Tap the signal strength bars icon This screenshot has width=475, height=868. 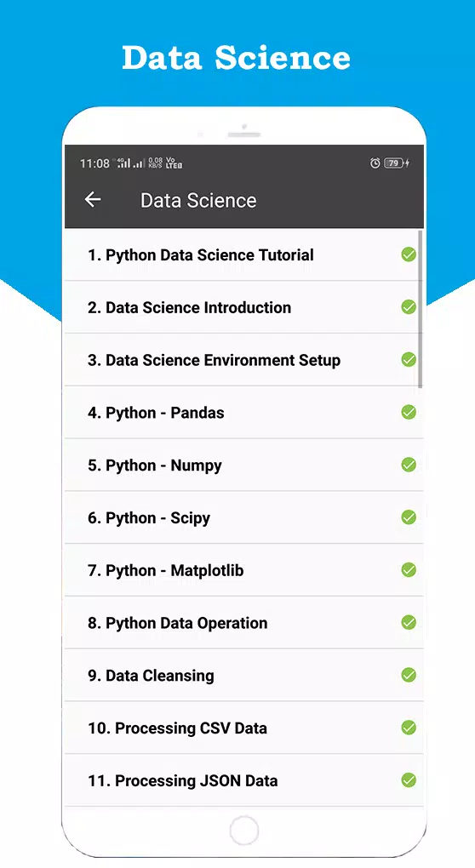(130, 163)
